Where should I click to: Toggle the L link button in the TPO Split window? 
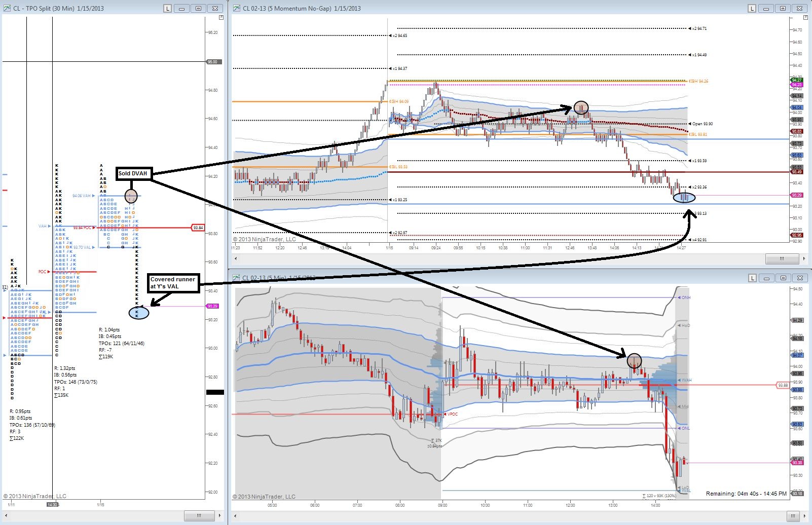(168, 9)
